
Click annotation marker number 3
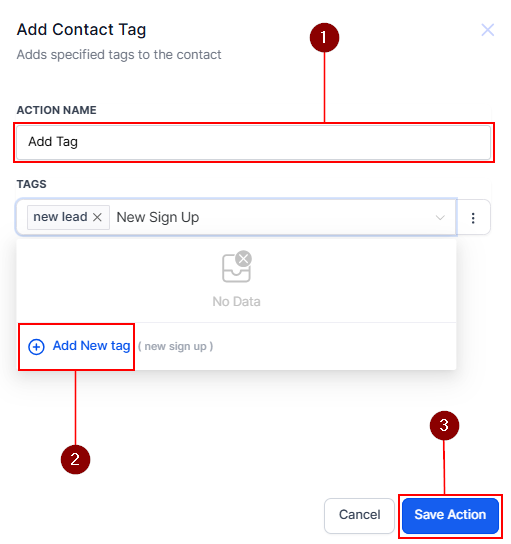click(x=444, y=426)
